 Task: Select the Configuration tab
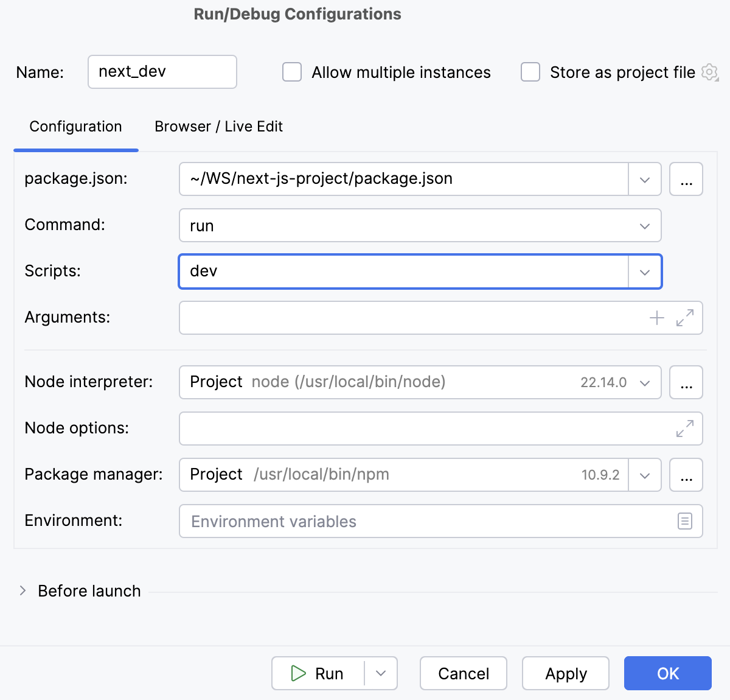tap(75, 127)
